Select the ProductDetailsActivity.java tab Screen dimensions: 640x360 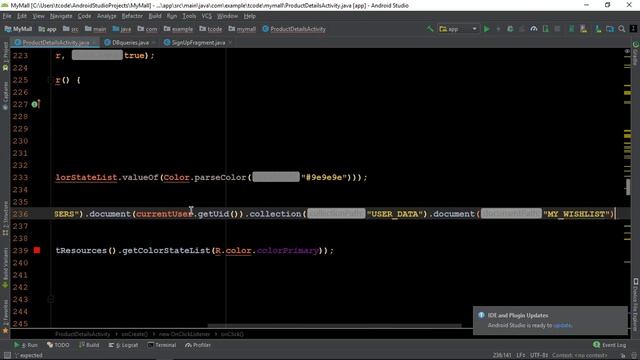(x=56, y=42)
